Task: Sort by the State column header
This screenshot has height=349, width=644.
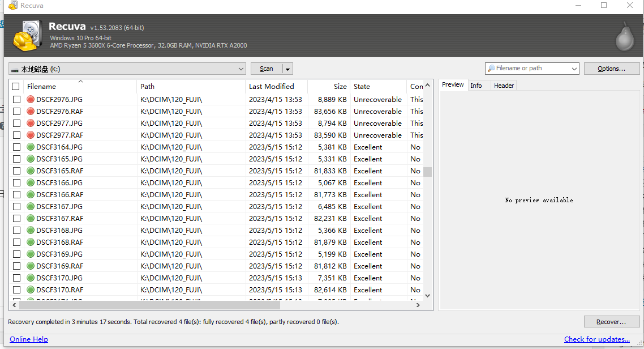Action: pyautogui.click(x=378, y=86)
